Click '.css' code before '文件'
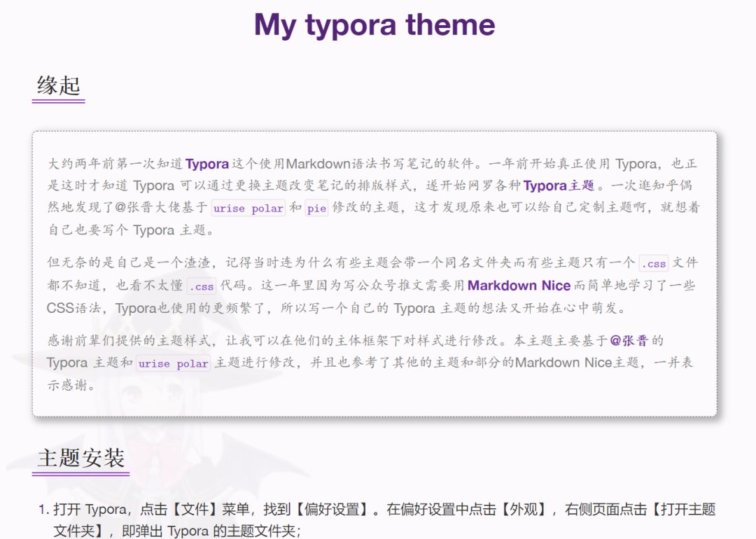The height and width of the screenshot is (539, 756). point(654,264)
